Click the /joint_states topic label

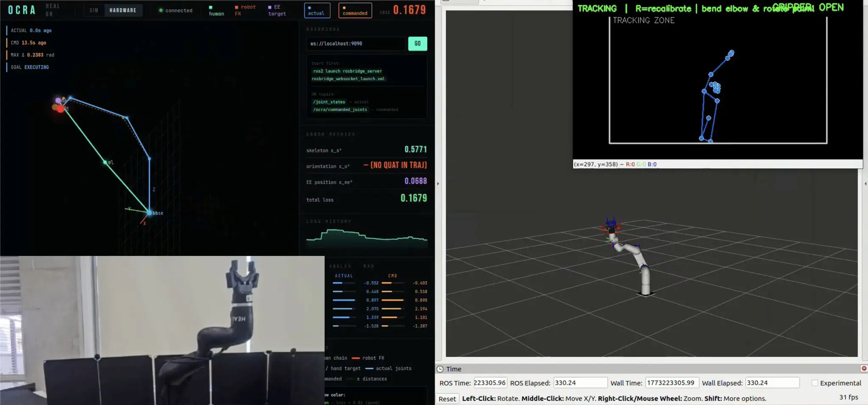pyautogui.click(x=329, y=102)
